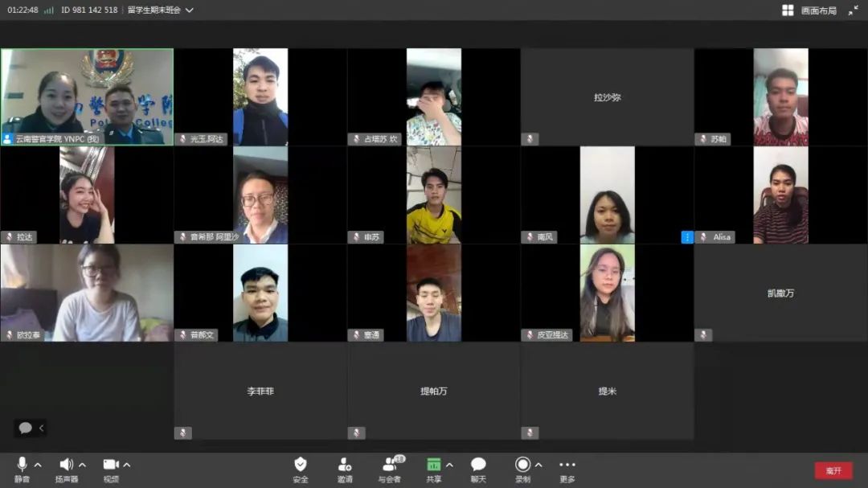The image size is (868, 488).
Task: Expand the speaker options arrow
Action: [x=82, y=465]
